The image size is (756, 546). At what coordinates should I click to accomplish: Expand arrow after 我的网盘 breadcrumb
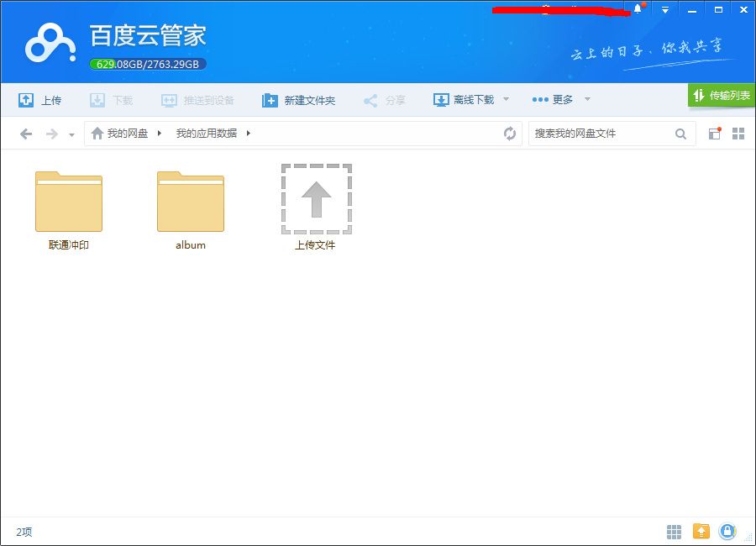(x=159, y=133)
